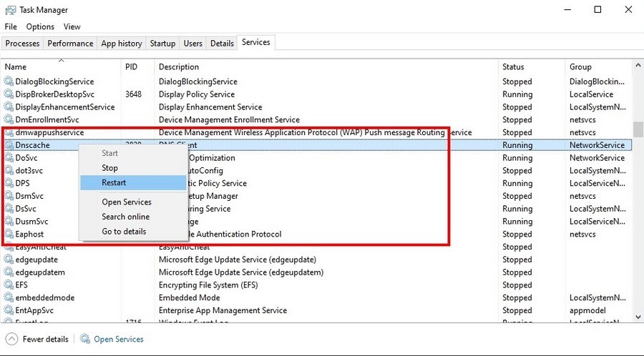Click 'Embedded Mode' description text
This screenshot has width=644, height=356.
click(x=190, y=298)
